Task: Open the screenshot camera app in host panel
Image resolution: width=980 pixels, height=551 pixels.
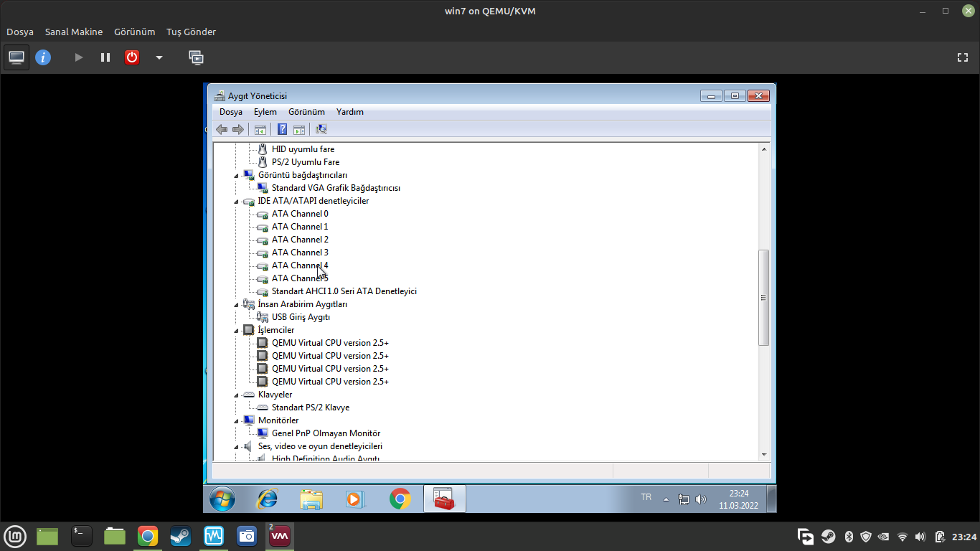Action: coord(247,536)
